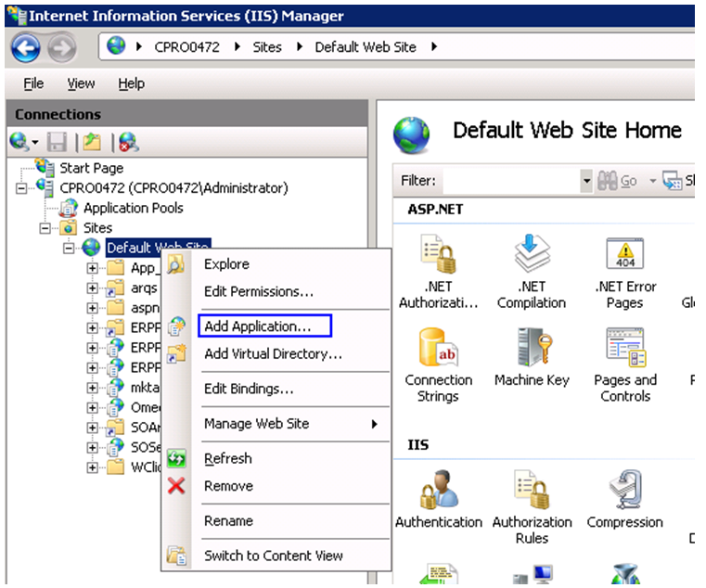Click the globe icon in address bar
706x588 pixels.
[116, 46]
